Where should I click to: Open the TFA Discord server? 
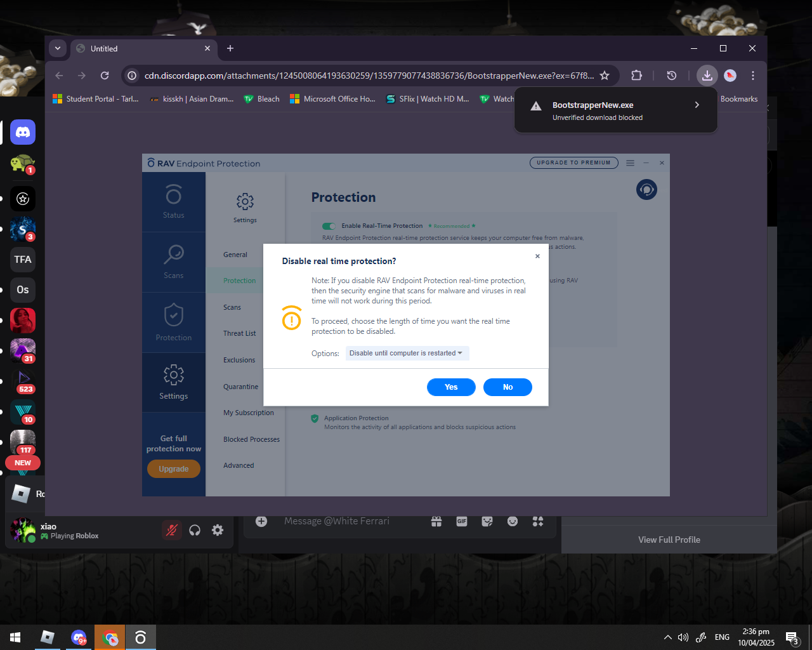(23, 259)
